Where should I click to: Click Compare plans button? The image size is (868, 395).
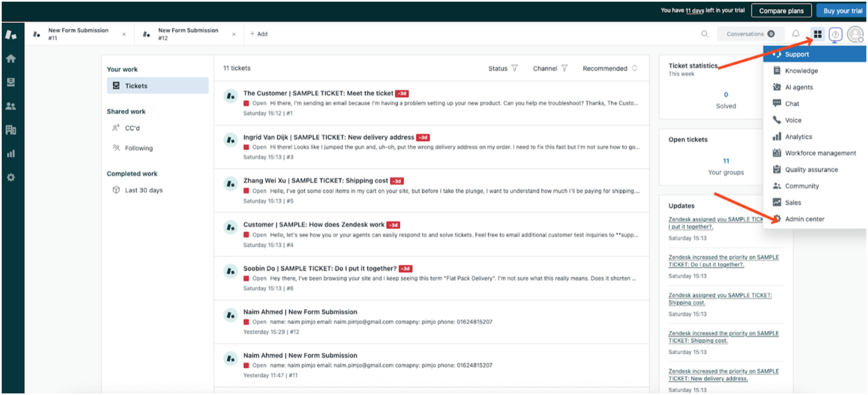click(781, 11)
